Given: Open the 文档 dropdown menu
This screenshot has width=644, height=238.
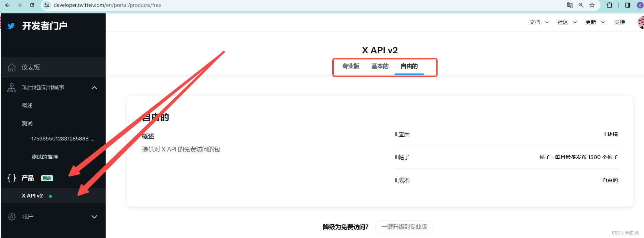Looking at the screenshot, I should (539, 22).
